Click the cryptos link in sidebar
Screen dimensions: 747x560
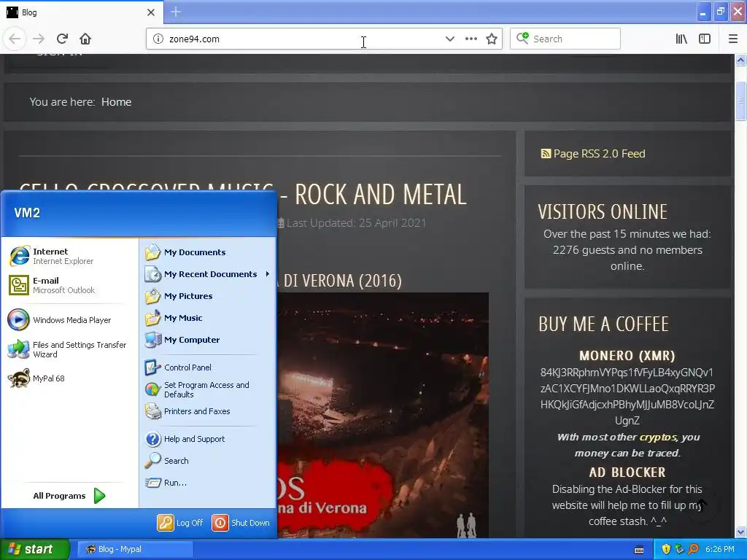click(658, 437)
